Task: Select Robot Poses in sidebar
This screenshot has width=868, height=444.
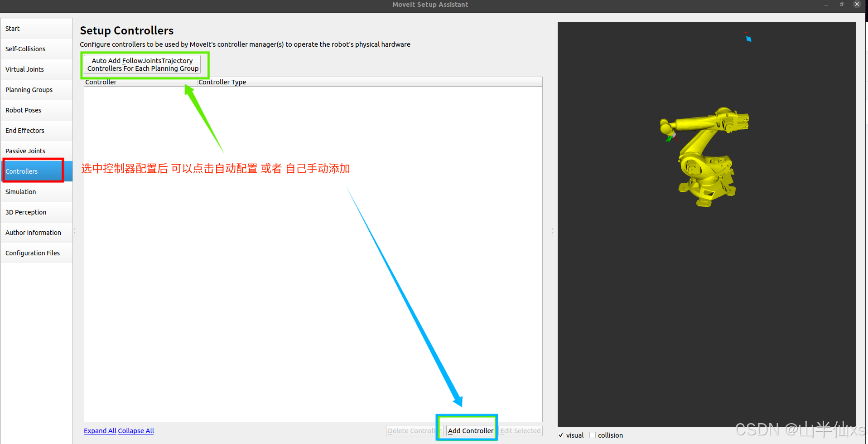Action: (37, 110)
